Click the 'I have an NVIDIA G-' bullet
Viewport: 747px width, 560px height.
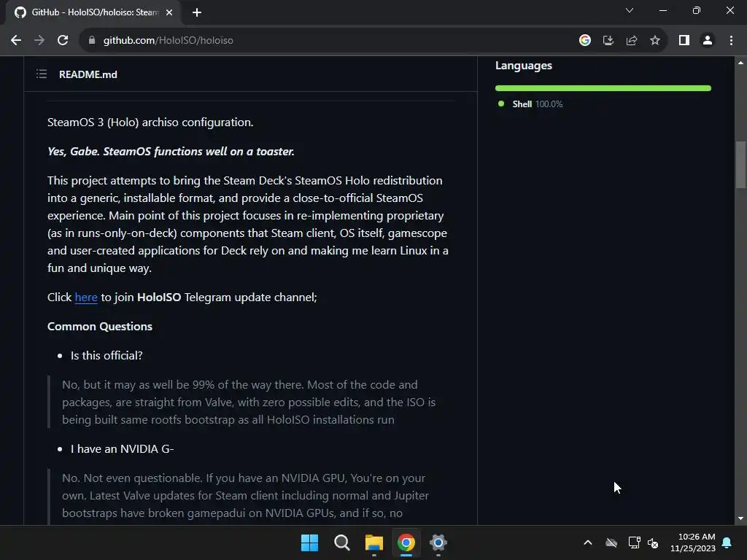coord(122,449)
